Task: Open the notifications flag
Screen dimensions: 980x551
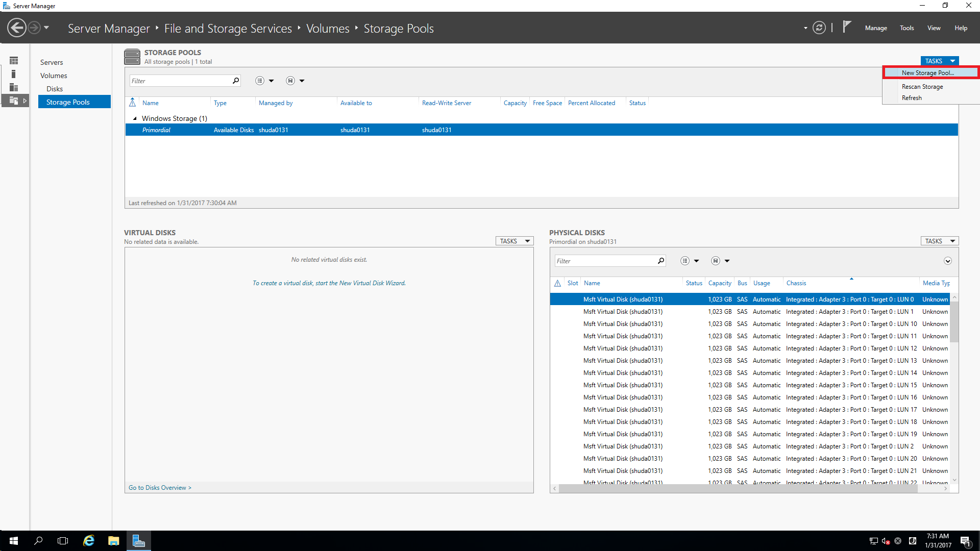Action: 847,27
